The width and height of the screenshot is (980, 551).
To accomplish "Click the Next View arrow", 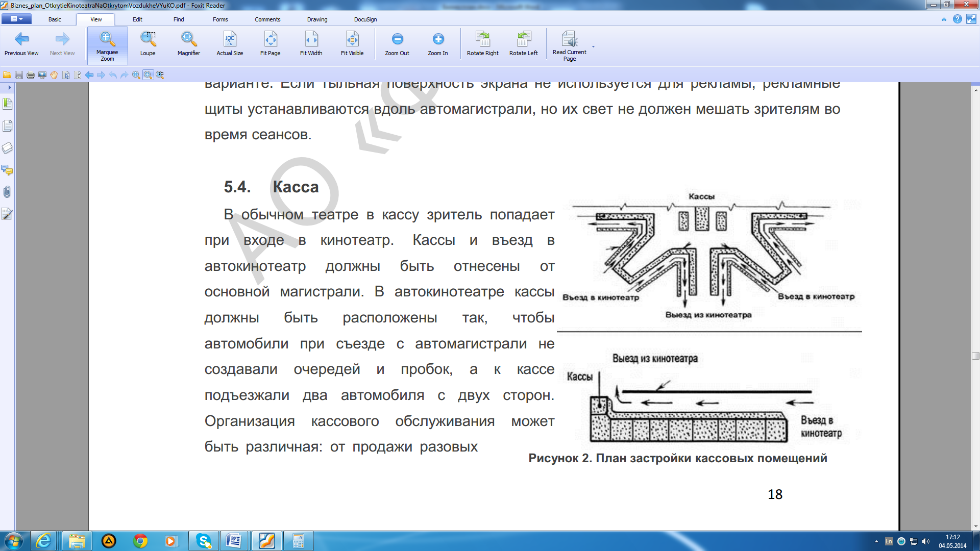I will coord(62,44).
